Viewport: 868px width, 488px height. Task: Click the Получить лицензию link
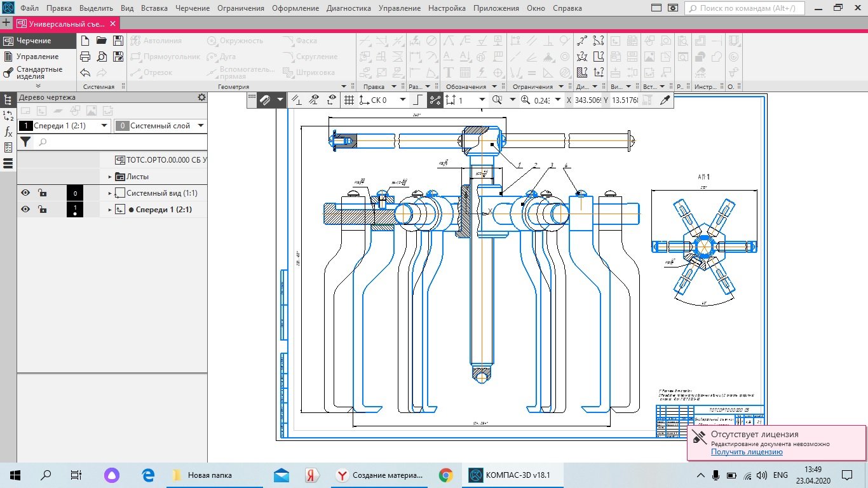coord(747,452)
